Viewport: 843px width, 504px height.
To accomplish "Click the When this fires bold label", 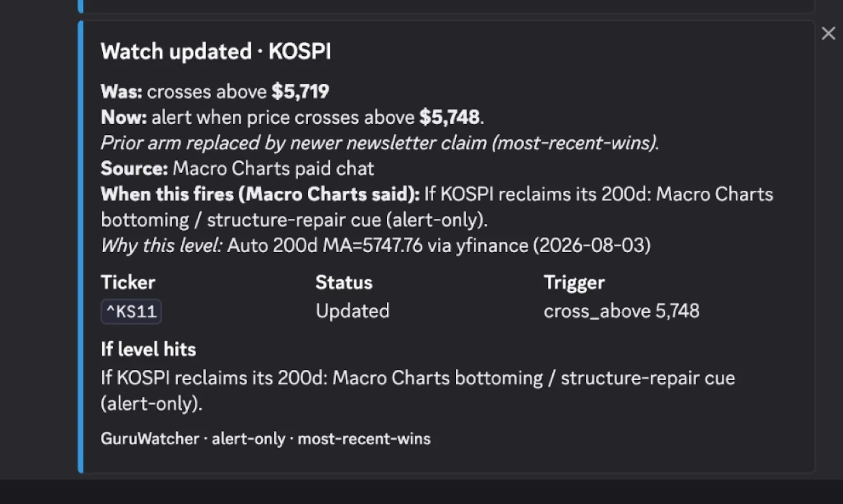I will click(260, 194).
